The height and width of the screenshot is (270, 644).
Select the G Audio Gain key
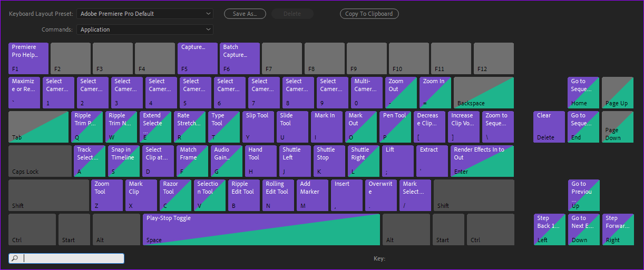point(227,161)
